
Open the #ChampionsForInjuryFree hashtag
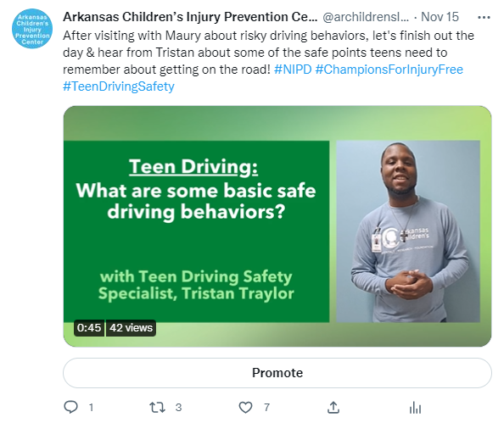pyautogui.click(x=389, y=70)
